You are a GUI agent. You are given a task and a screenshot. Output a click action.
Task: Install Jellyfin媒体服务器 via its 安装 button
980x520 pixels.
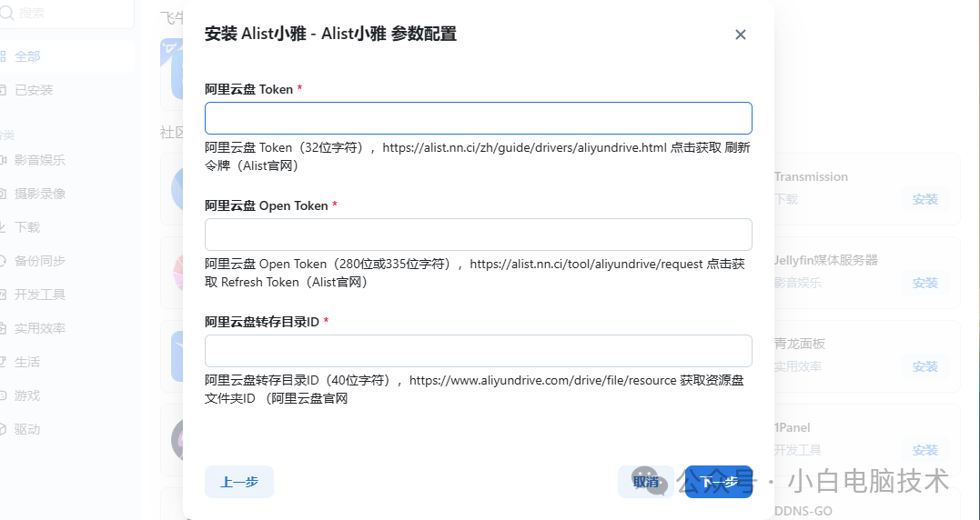tap(925, 284)
